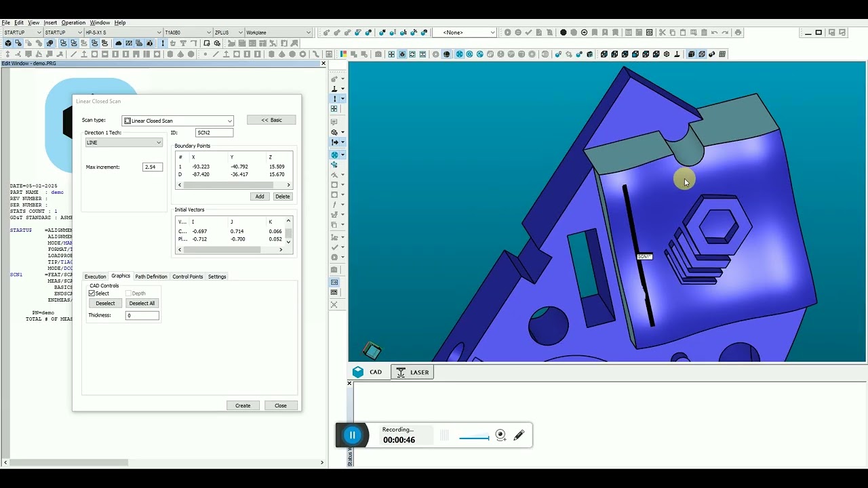868x488 pixels.
Task: Click the black cube icon on second toolbar
Action: click(8, 43)
